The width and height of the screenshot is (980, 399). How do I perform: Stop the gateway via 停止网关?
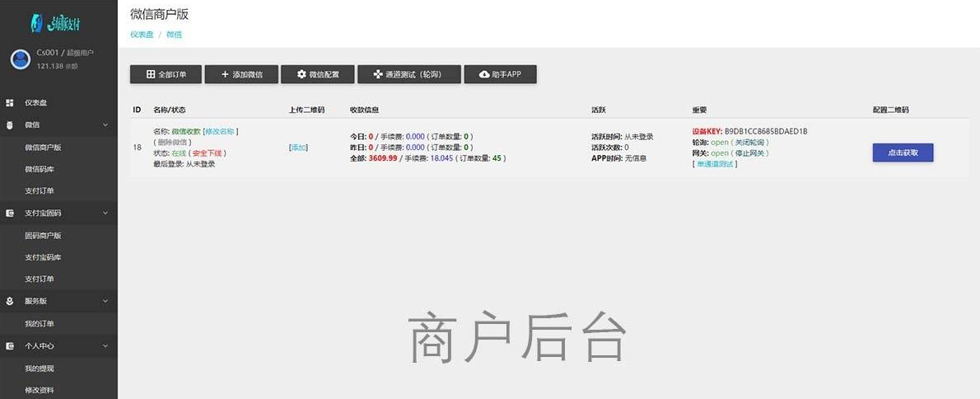tap(751, 153)
